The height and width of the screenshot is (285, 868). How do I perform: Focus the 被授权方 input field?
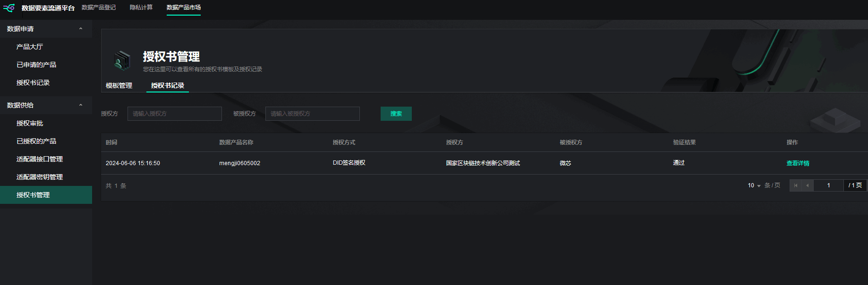pos(312,114)
